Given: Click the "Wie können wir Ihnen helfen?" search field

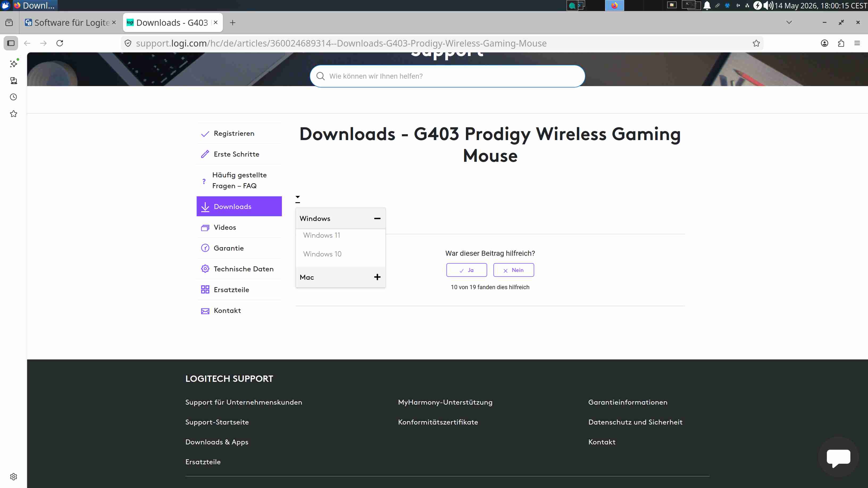Looking at the screenshot, I should (x=447, y=76).
